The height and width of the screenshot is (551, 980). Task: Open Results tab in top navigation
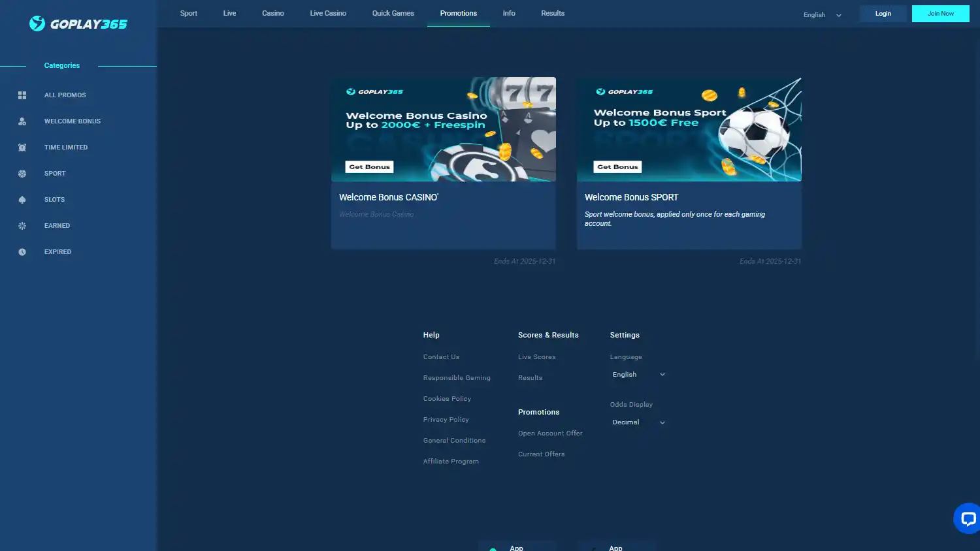coord(553,13)
